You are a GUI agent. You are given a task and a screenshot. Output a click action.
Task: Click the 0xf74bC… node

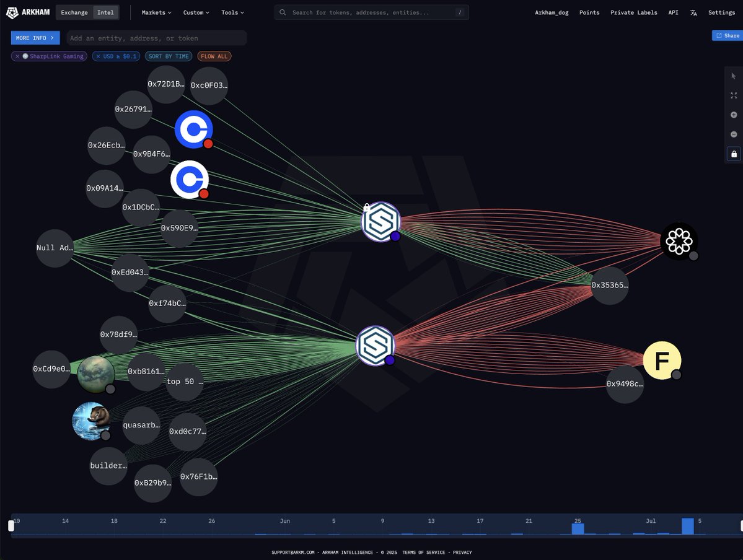[167, 304]
